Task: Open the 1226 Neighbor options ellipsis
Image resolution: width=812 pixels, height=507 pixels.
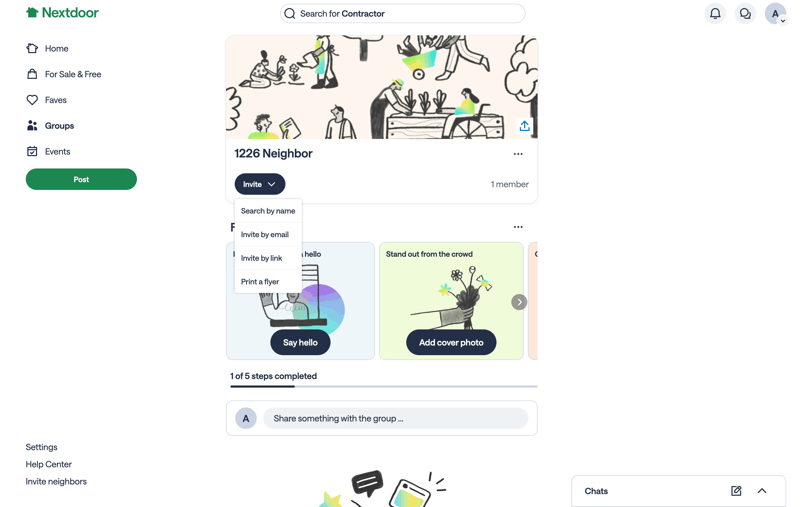Action: pyautogui.click(x=518, y=154)
